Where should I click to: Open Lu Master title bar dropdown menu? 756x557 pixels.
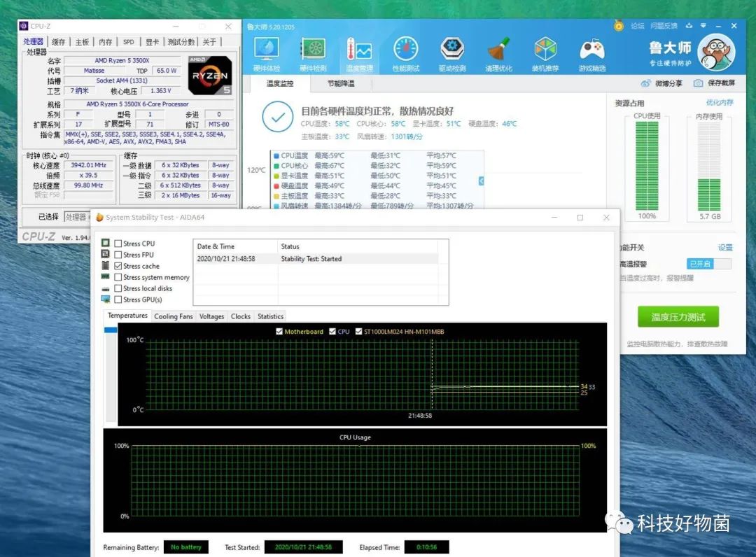[703, 25]
